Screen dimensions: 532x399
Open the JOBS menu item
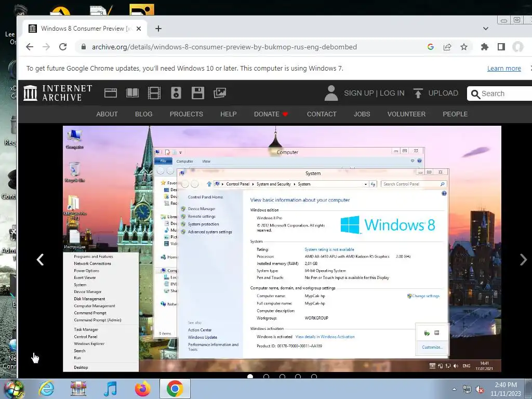coord(362,114)
